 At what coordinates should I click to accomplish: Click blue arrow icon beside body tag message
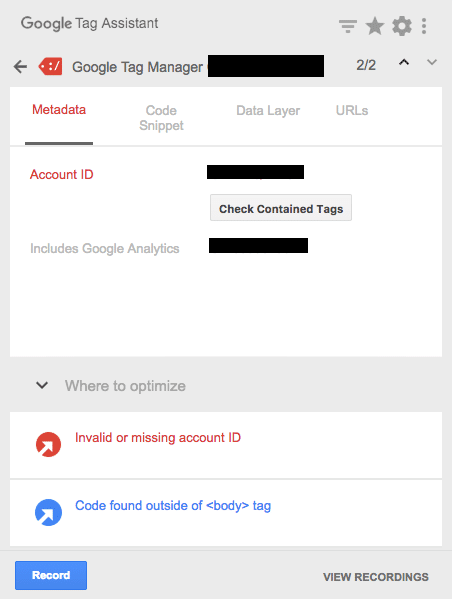[x=49, y=513]
